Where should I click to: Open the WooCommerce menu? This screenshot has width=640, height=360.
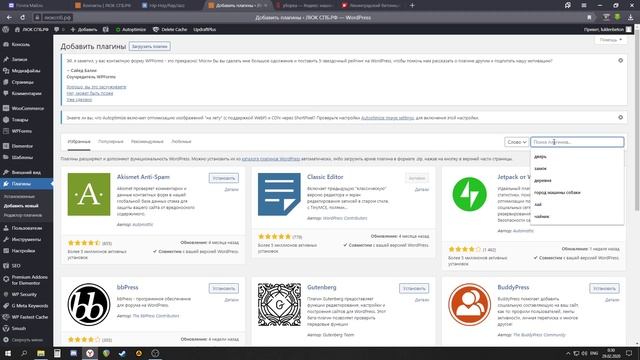coord(27,108)
